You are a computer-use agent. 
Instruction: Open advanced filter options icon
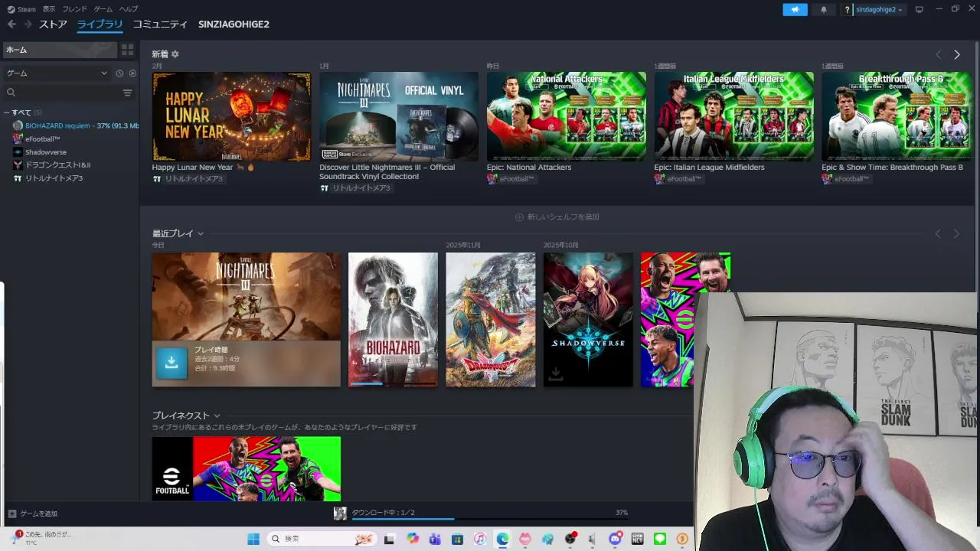click(128, 93)
